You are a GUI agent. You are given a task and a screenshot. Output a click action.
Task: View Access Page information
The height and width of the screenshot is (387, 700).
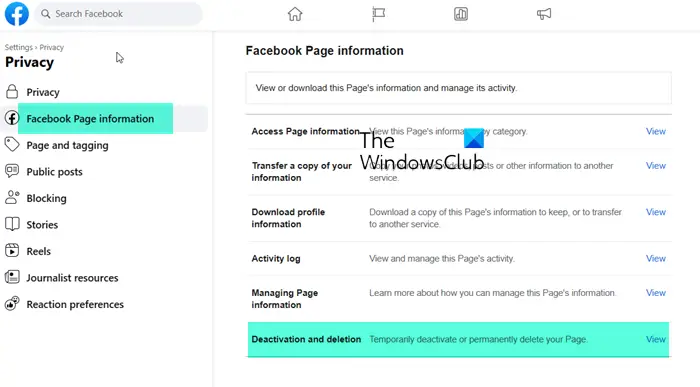[x=656, y=131]
